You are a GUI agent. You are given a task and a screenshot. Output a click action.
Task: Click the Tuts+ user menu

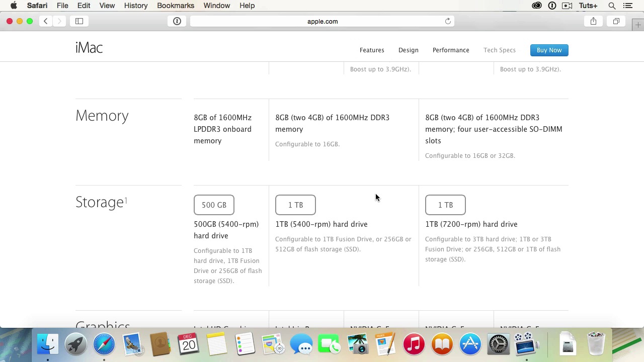(588, 6)
